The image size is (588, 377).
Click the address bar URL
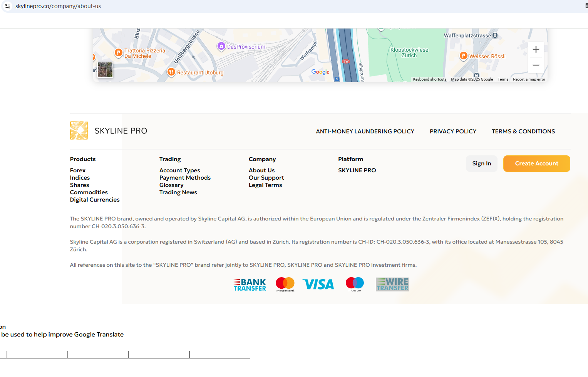click(x=58, y=6)
